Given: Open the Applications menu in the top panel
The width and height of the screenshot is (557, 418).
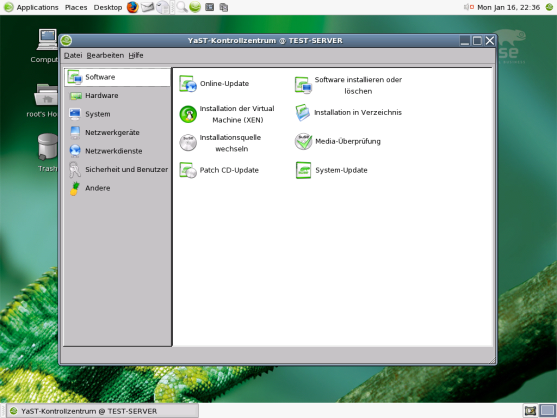Looking at the screenshot, I should coord(31,7).
